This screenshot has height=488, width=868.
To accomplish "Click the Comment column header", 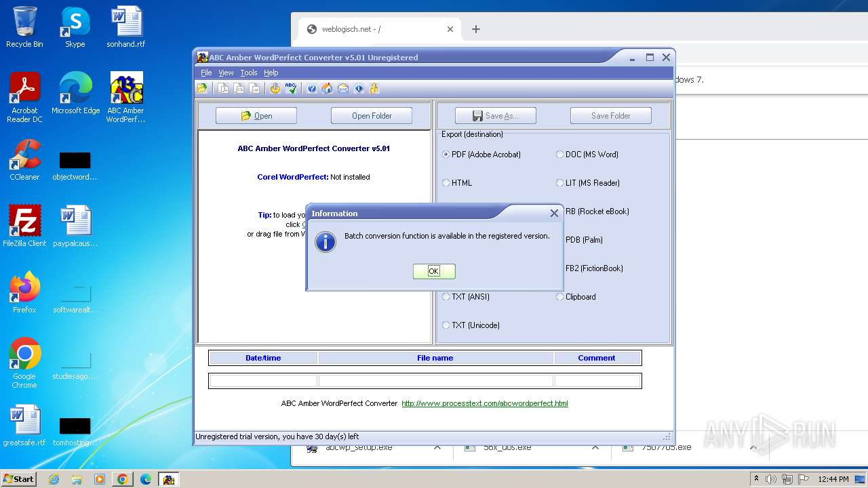I will pos(597,358).
